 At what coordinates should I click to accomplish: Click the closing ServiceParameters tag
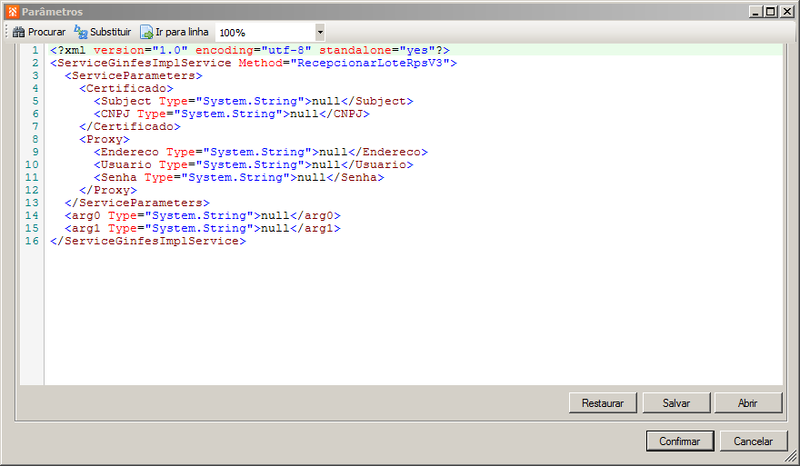click(137, 203)
